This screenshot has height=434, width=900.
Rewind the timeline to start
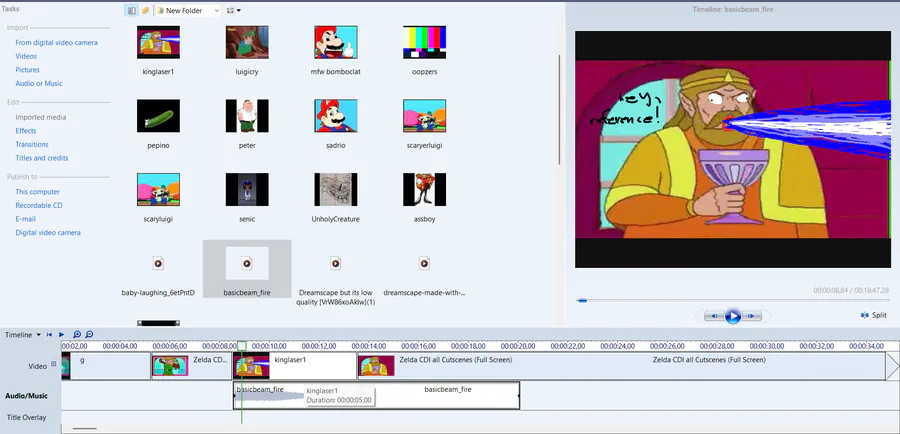(50, 335)
